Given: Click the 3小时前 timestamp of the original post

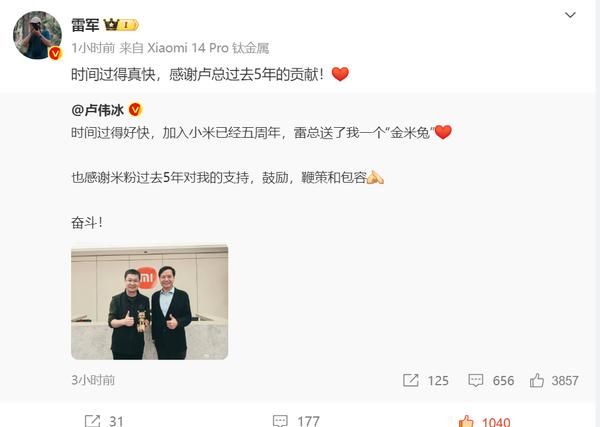Looking at the screenshot, I should tap(93, 380).
